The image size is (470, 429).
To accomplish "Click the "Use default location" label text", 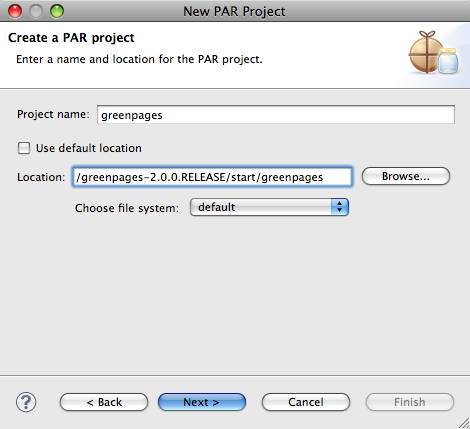I will point(89,148).
